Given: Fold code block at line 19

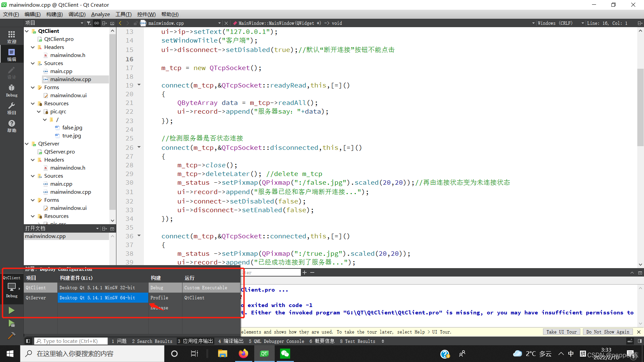Looking at the screenshot, I should 139,85.
